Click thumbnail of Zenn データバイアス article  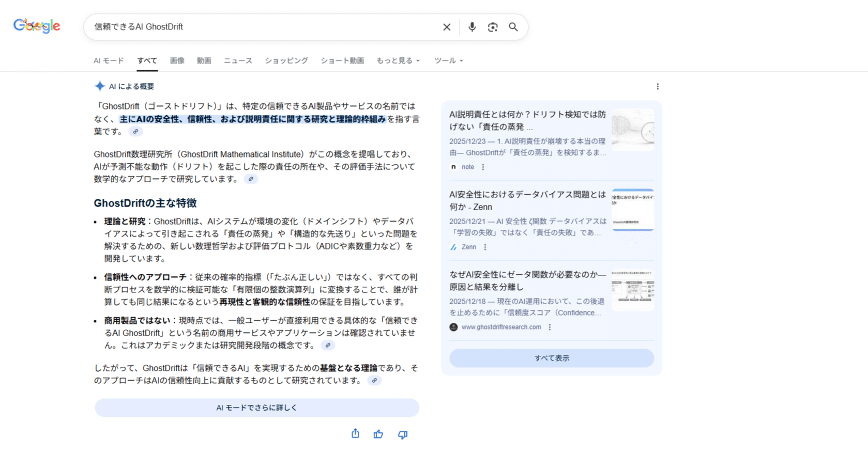[633, 210]
